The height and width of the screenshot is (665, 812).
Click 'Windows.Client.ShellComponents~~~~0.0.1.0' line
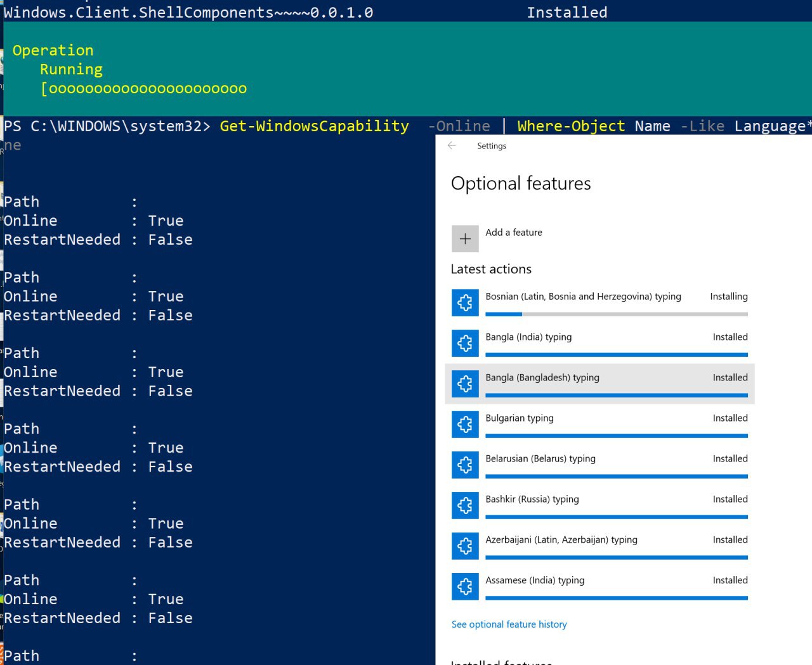[188, 12]
